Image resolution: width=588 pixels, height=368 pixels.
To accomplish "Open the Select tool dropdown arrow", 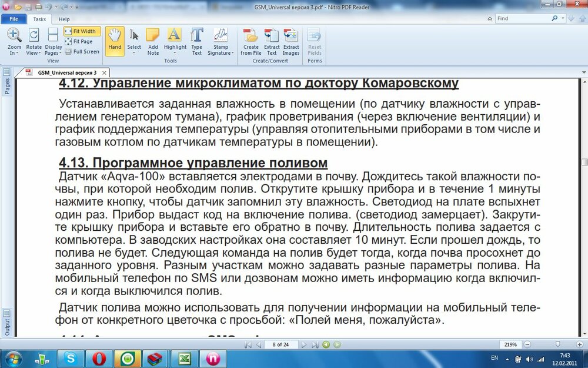I will tap(134, 53).
